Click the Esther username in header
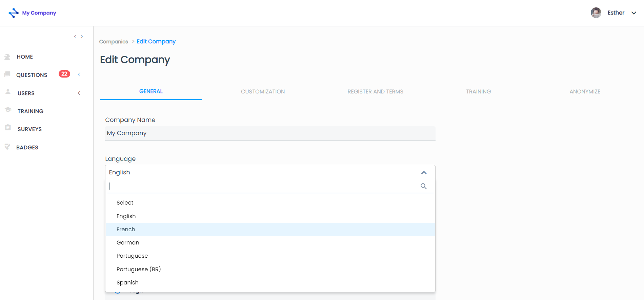Viewport: 644px width, 300px height. click(x=616, y=13)
